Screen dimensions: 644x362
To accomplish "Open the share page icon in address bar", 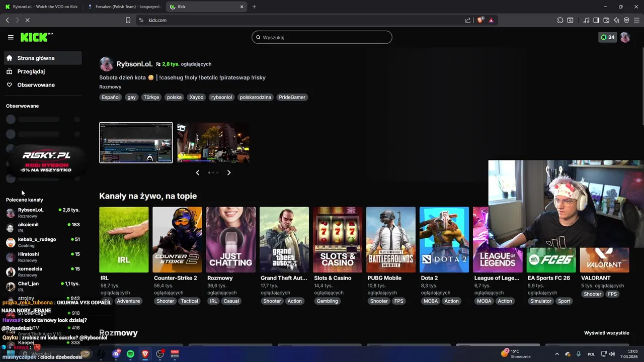I will pyautogui.click(x=468, y=20).
